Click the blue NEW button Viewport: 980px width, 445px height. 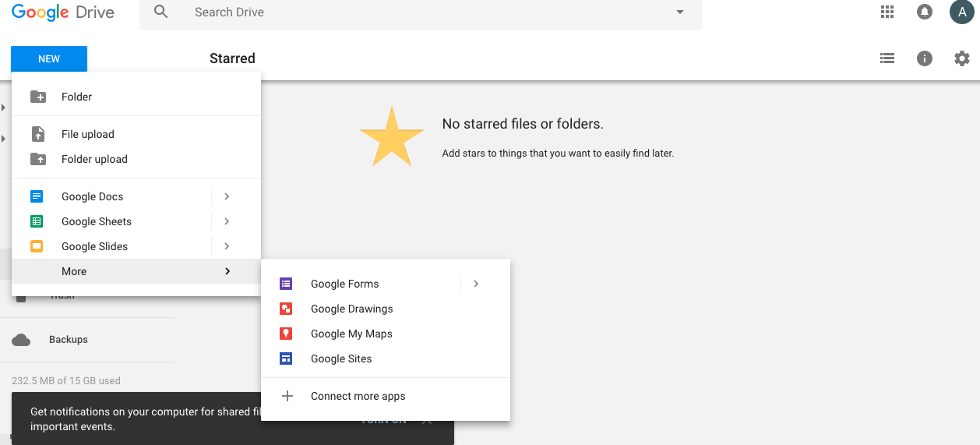pyautogui.click(x=49, y=59)
